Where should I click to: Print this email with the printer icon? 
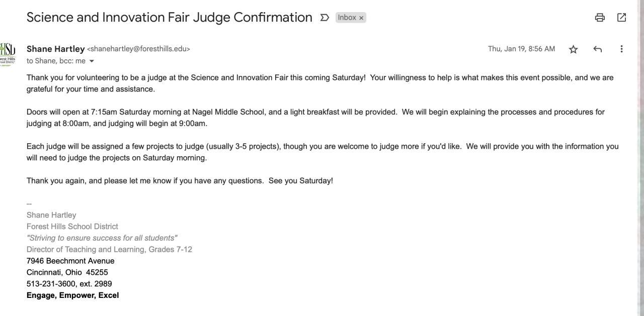[600, 18]
